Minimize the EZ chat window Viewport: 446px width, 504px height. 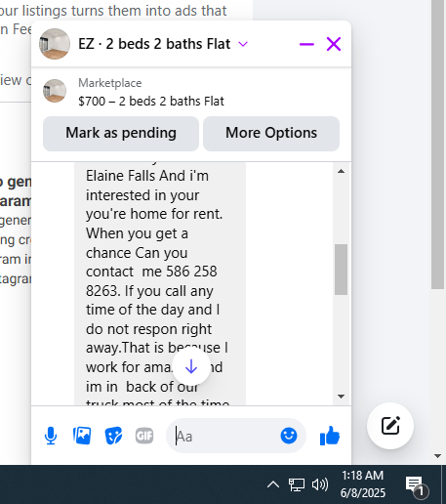pyautogui.click(x=306, y=44)
